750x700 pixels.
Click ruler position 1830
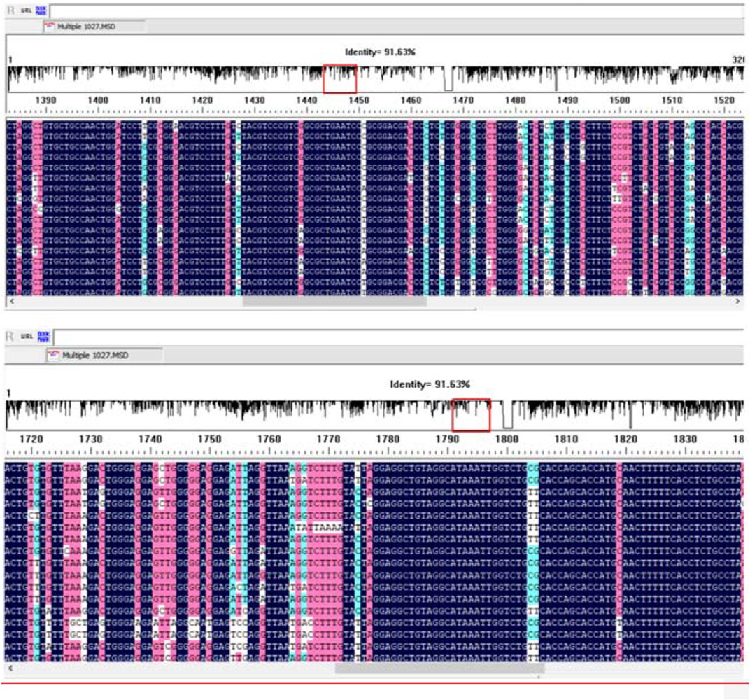coord(685,439)
